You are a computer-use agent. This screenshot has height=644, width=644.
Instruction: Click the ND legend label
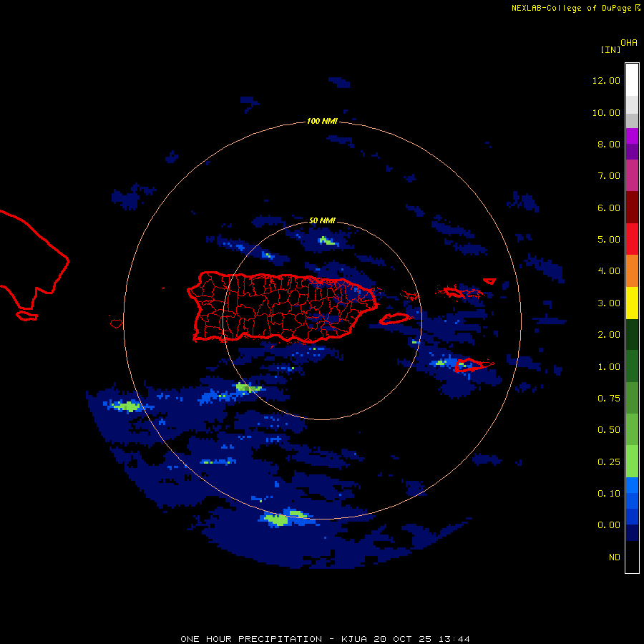click(615, 557)
